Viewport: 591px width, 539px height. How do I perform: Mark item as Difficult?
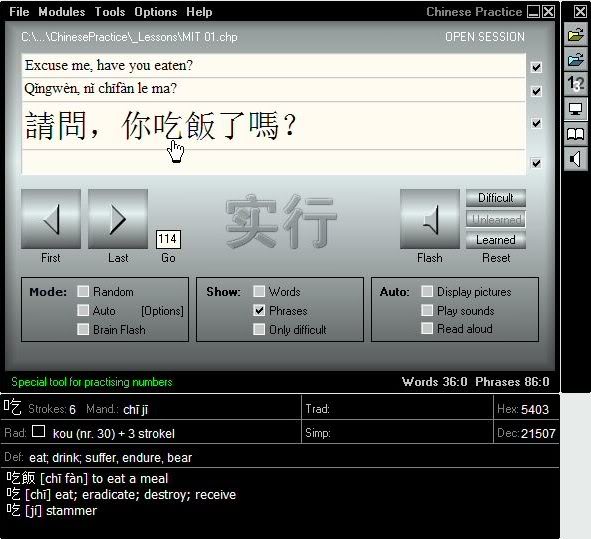(496, 198)
